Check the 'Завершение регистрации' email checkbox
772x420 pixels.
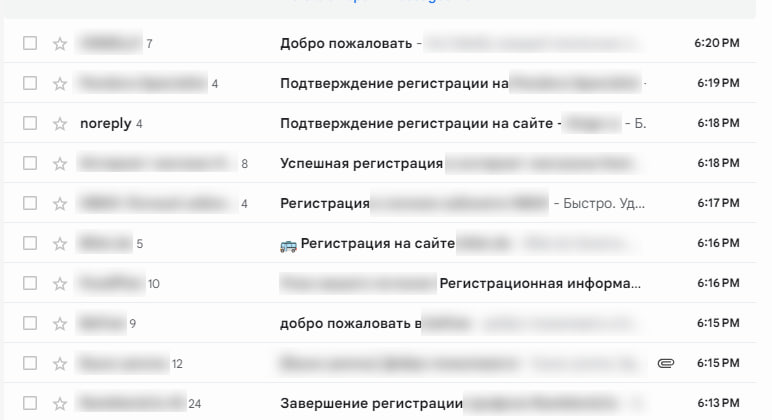click(x=30, y=403)
